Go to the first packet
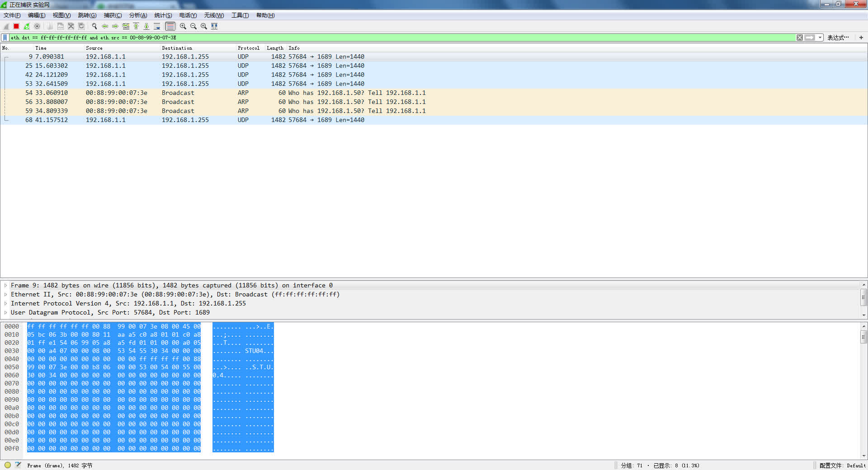Image resolution: width=868 pixels, height=470 pixels. [136, 26]
